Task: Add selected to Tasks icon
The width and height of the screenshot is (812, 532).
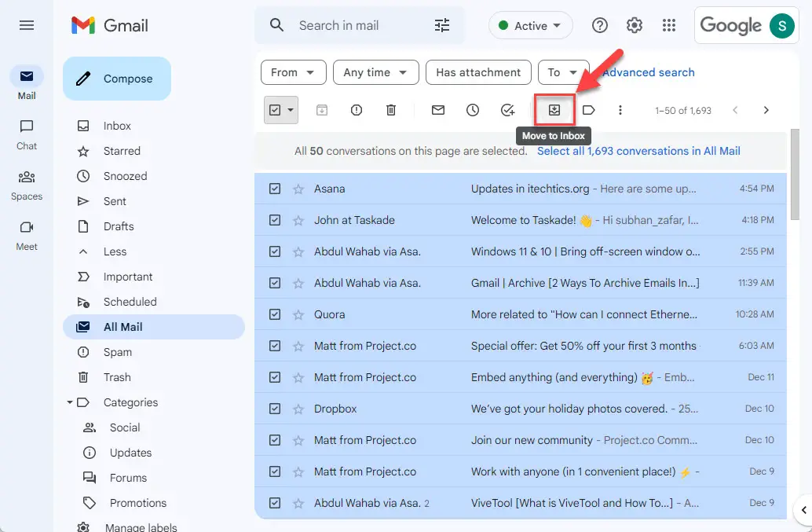Action: tap(507, 110)
